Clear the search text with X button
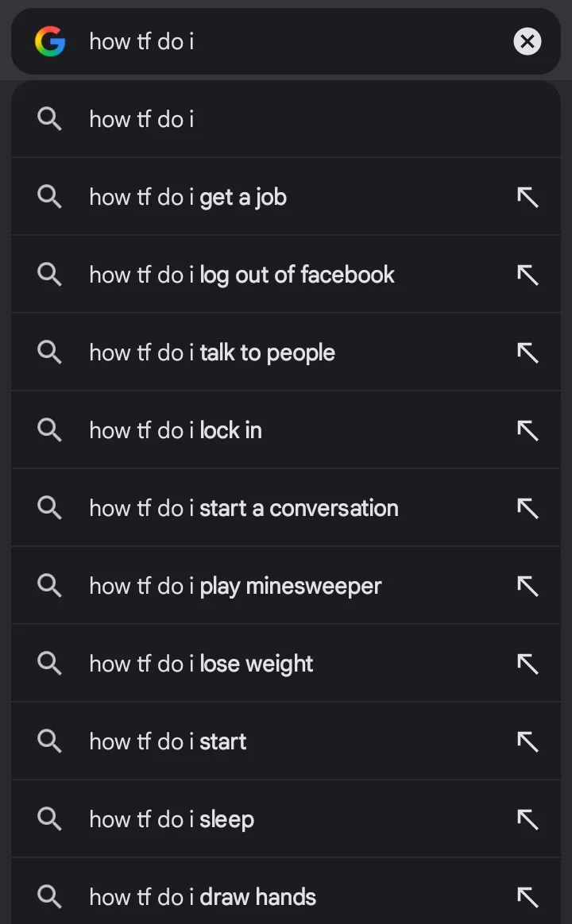The height and width of the screenshot is (924, 572). click(x=527, y=41)
